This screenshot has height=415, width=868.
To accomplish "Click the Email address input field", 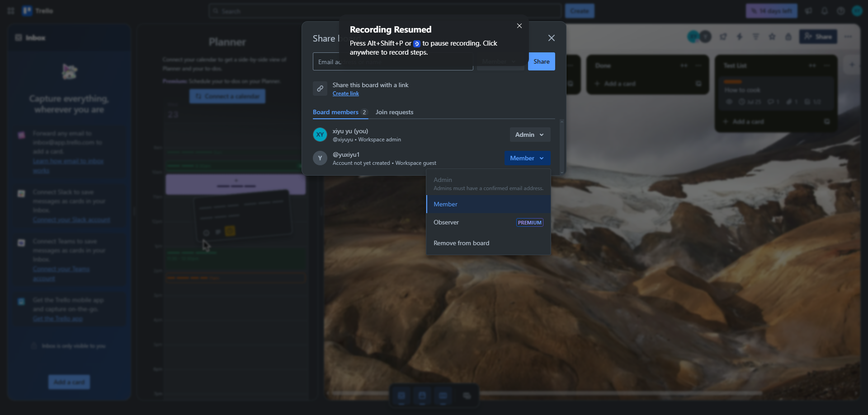I will [x=393, y=61].
